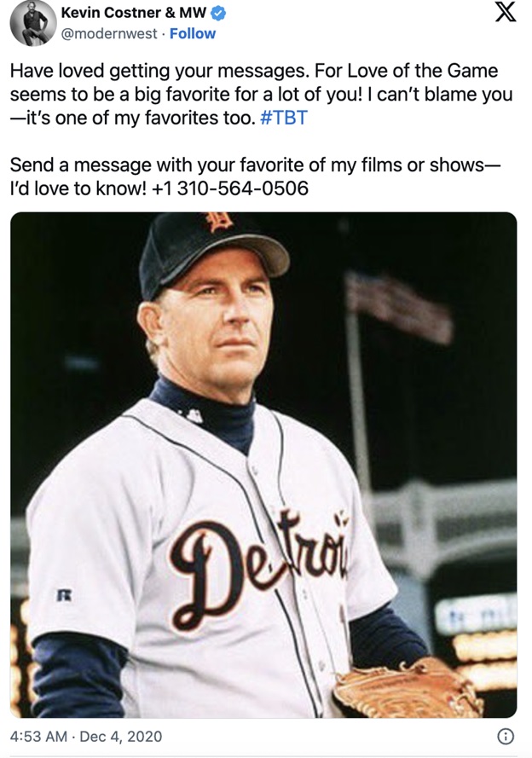Image resolution: width=532 pixels, height=758 pixels.
Task: Open the tweet info circle icon
Action: click(506, 736)
